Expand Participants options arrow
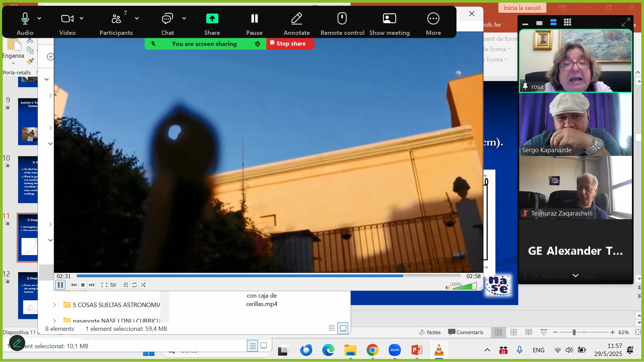 pos(137,18)
